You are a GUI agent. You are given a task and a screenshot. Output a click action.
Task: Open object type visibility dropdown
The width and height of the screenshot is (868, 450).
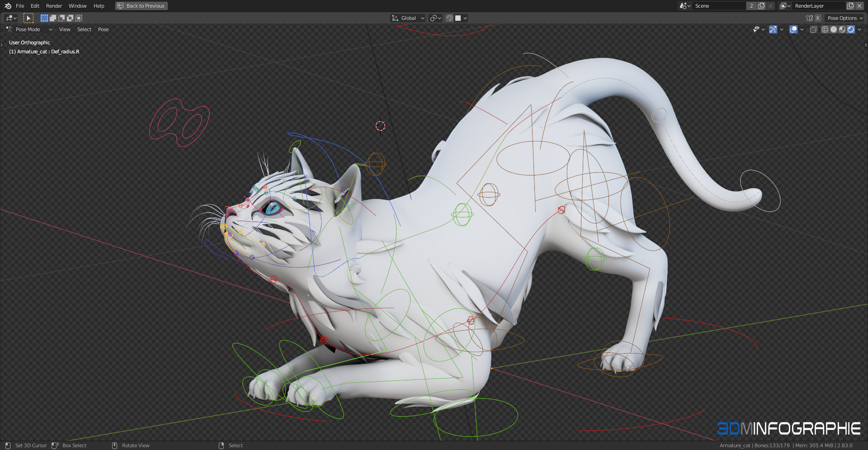(759, 29)
